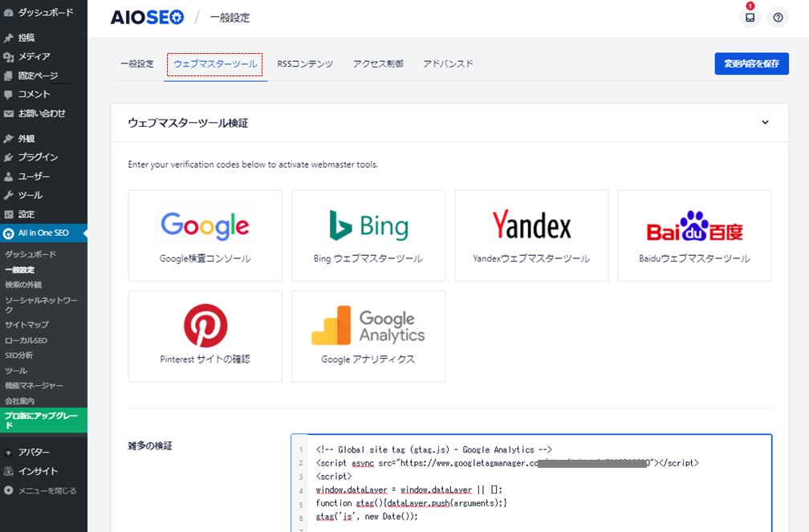Switch to the 一般設定 tab
This screenshot has height=532, width=809.
(x=137, y=64)
